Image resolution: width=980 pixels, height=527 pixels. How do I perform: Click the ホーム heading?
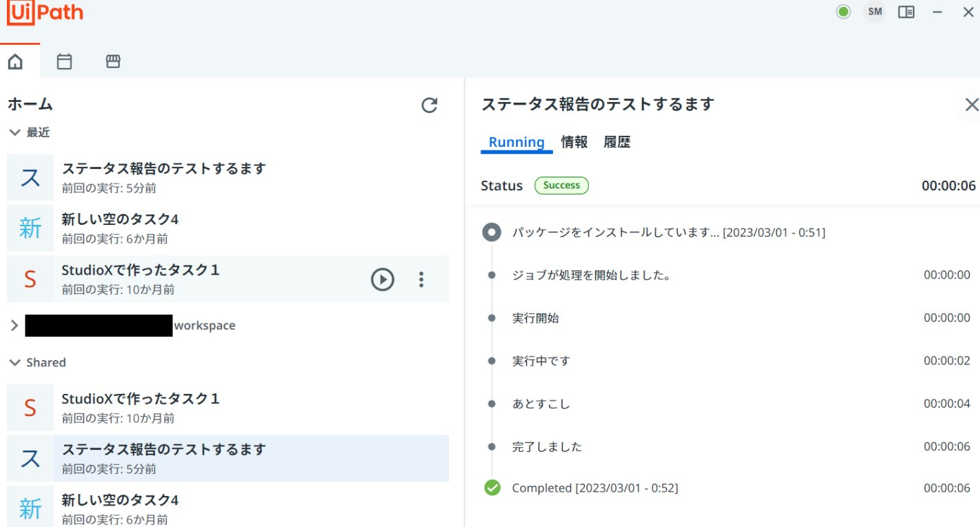[x=30, y=105]
